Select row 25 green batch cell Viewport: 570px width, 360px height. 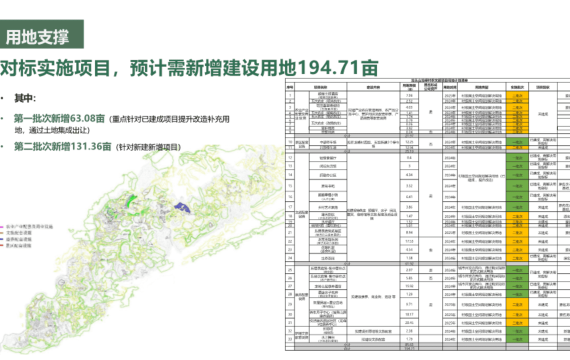click(x=517, y=270)
